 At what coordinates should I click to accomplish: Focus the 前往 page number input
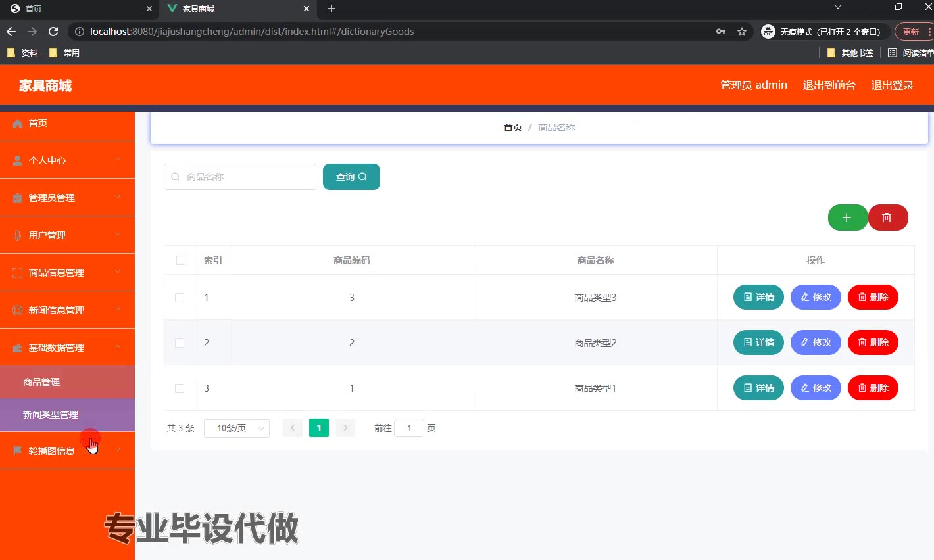pos(409,428)
